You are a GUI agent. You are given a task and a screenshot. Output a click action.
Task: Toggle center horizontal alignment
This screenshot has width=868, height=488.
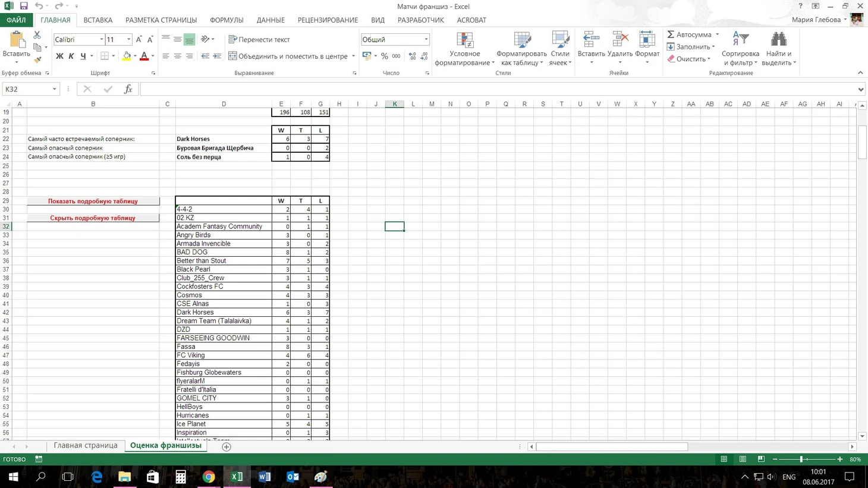pyautogui.click(x=177, y=56)
